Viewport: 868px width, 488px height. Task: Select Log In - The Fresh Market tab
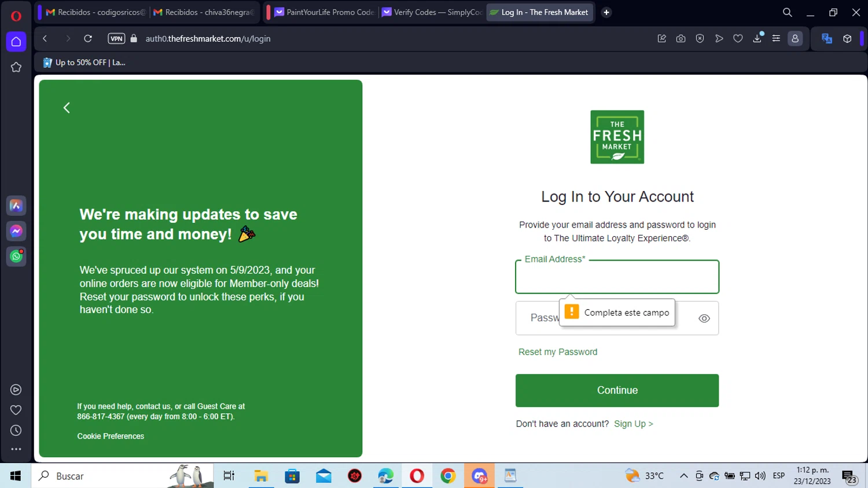(540, 12)
